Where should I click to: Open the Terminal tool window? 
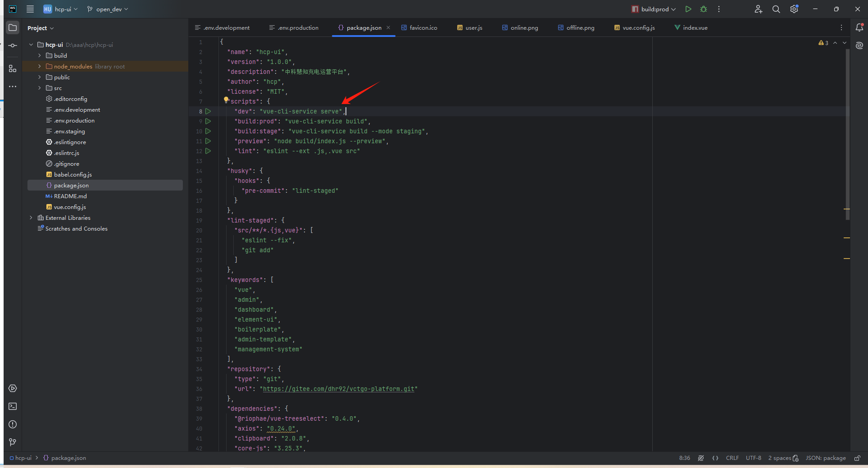[13, 406]
